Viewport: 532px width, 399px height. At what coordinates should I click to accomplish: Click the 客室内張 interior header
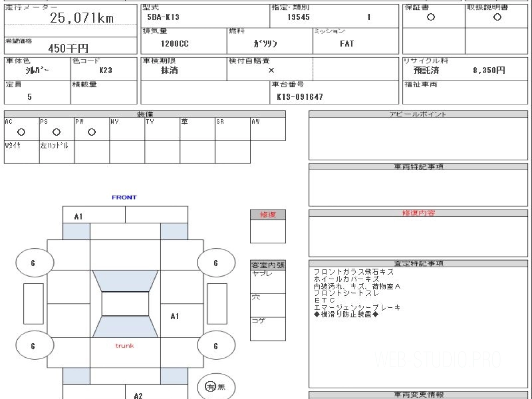pyautogui.click(x=268, y=265)
